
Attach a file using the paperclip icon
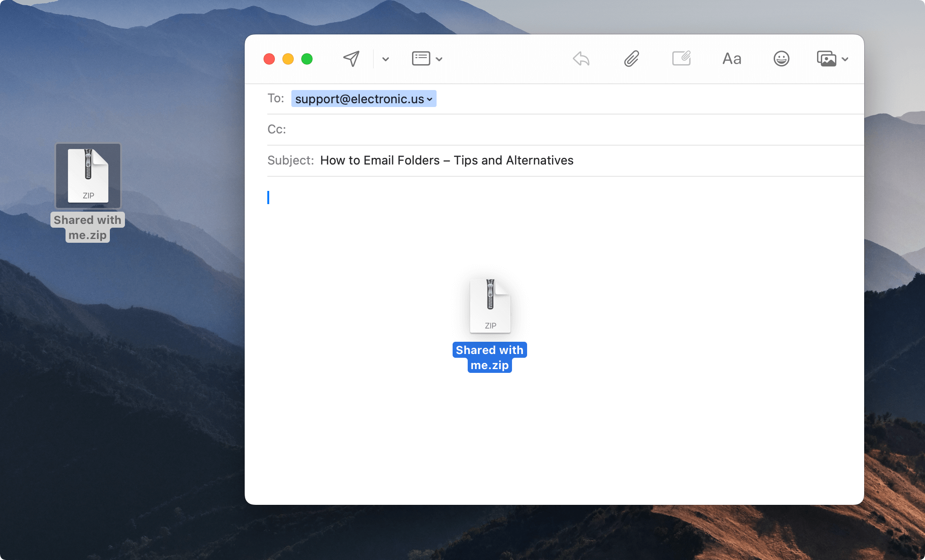631,58
